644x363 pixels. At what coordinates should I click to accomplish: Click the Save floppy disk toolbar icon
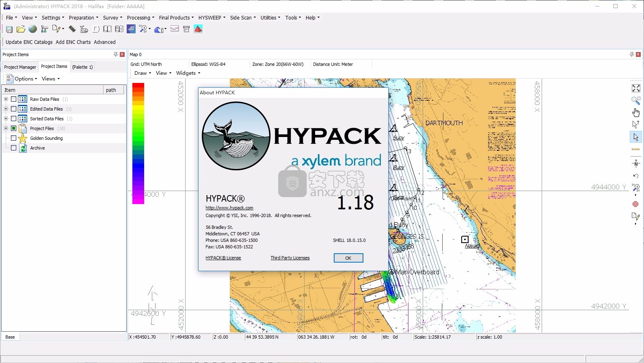(x=9, y=29)
